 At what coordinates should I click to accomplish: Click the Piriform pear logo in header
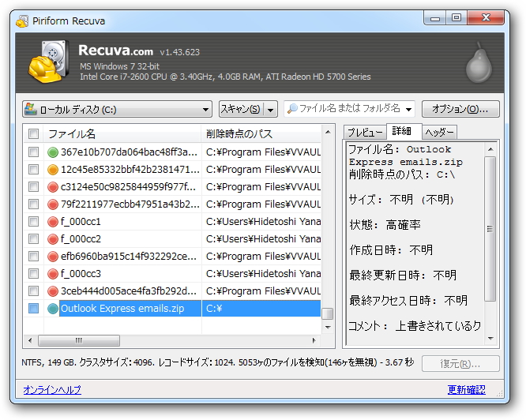479,62
